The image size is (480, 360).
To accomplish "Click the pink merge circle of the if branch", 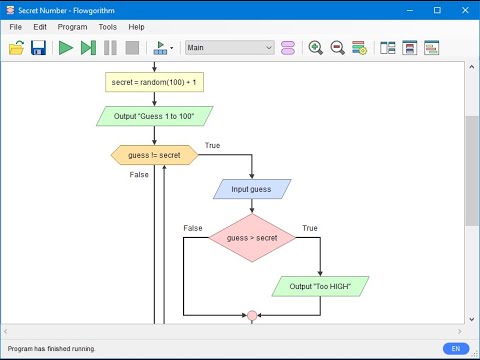I will pyautogui.click(x=252, y=315).
